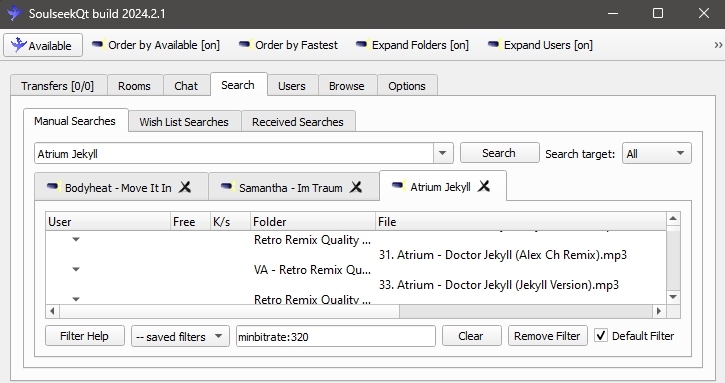Image resolution: width=725 pixels, height=383 pixels.
Task: Open the Browse tab
Action: (x=347, y=86)
